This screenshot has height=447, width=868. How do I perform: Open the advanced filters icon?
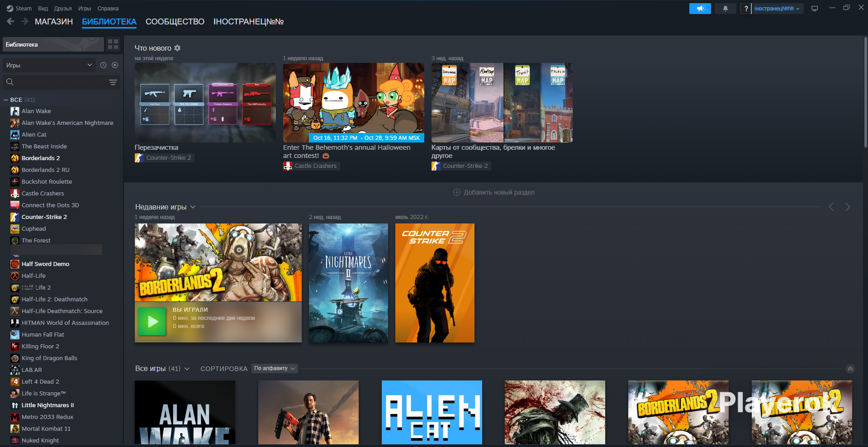(x=113, y=82)
